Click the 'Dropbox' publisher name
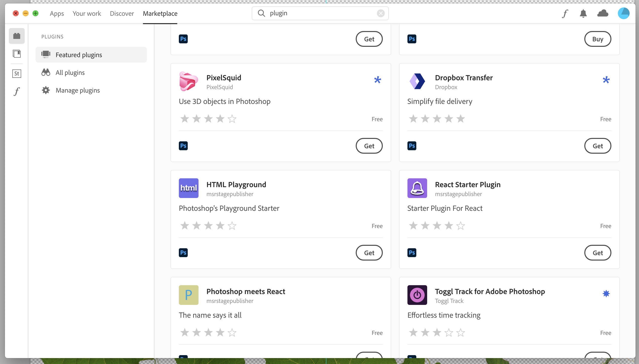This screenshot has height=364, width=639. point(446,87)
